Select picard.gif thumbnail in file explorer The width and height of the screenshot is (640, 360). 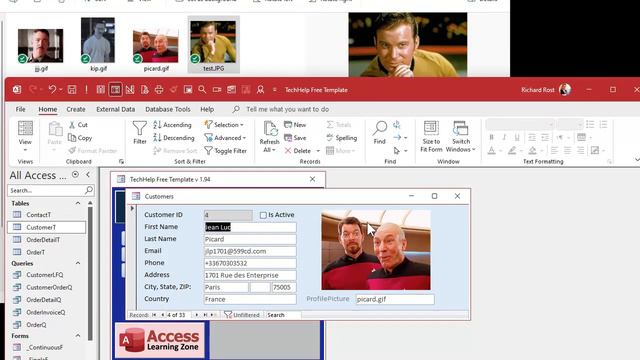click(x=156, y=46)
